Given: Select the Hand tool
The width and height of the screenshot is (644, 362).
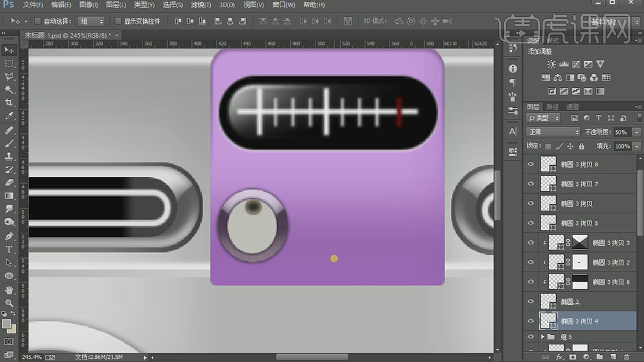Looking at the screenshot, I should pyautogui.click(x=8, y=290).
